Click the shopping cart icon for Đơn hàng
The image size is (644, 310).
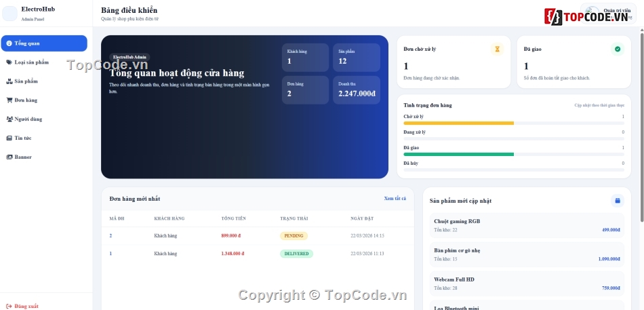9,100
